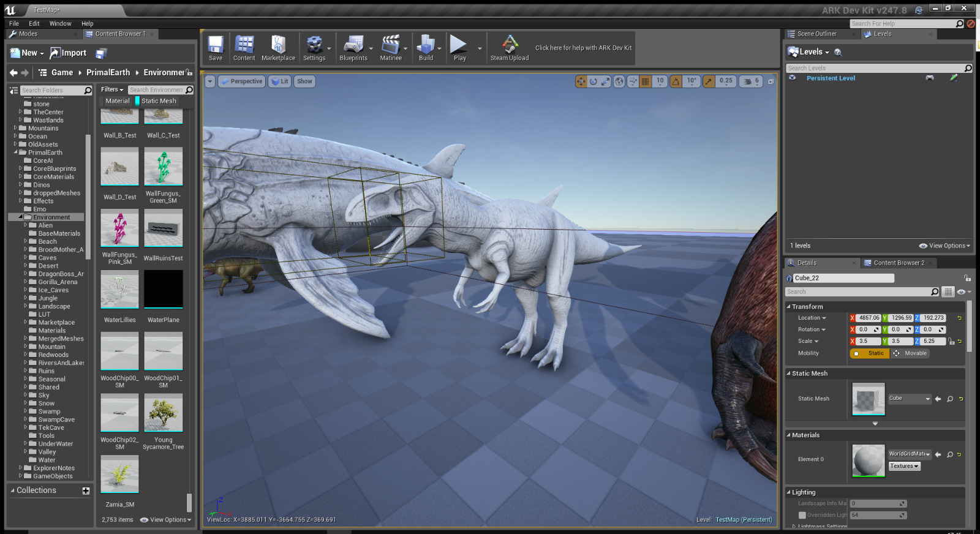Toggle rotation snapping in viewport

tap(676, 81)
